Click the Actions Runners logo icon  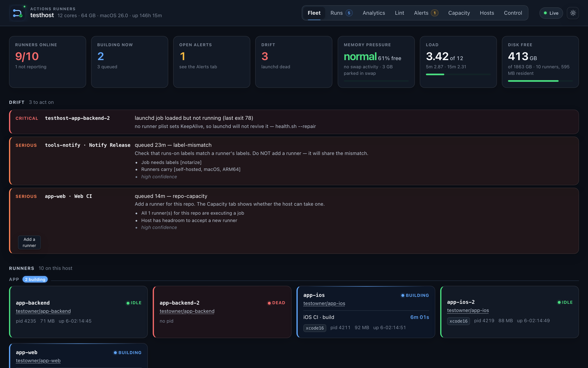[x=18, y=13]
